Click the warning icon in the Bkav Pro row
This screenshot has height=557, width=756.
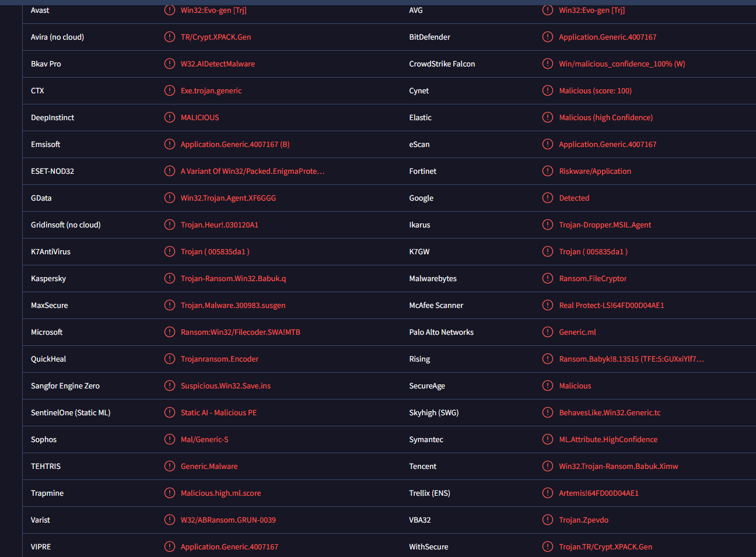170,64
